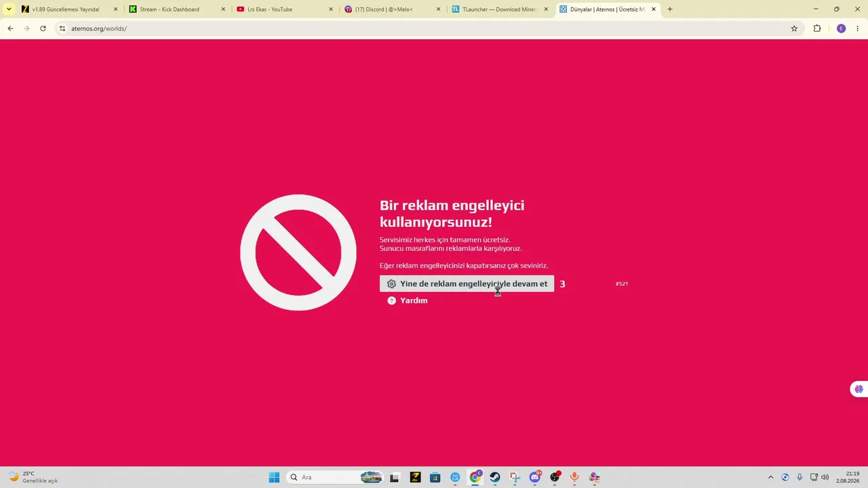
Task: Open the Chrome profile avatar
Action: [842, 28]
